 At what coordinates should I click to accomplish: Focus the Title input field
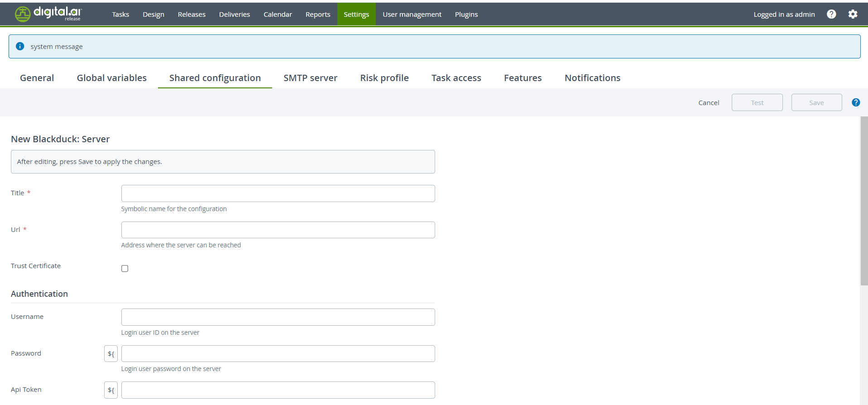point(278,193)
